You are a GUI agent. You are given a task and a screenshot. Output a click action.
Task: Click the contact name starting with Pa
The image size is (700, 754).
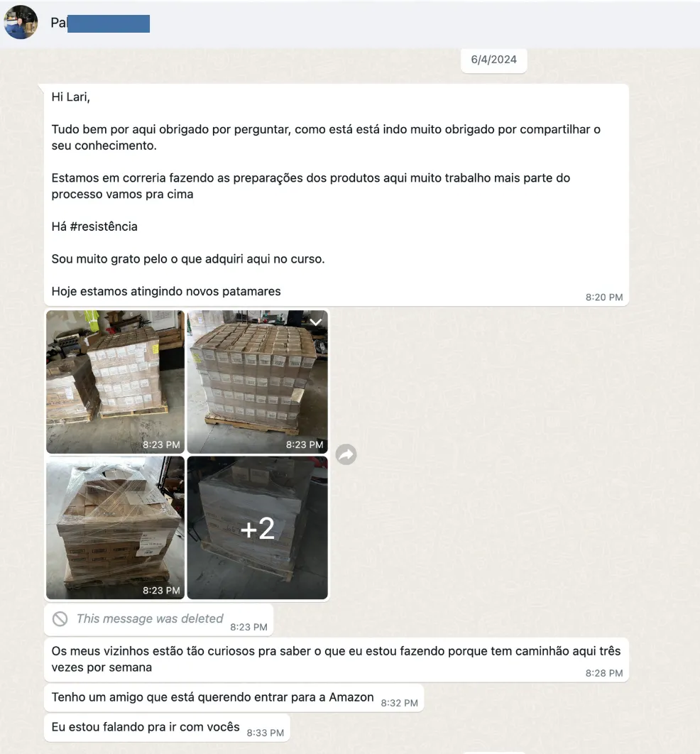[100, 23]
